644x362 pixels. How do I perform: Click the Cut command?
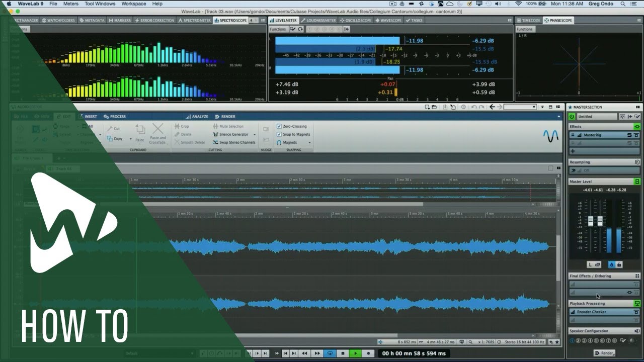tap(113, 129)
